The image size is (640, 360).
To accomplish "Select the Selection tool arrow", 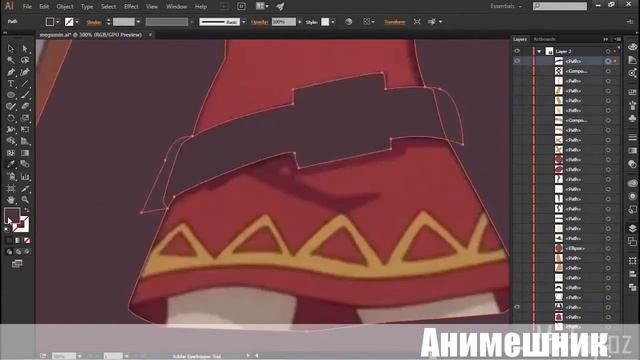I will 11,49.
